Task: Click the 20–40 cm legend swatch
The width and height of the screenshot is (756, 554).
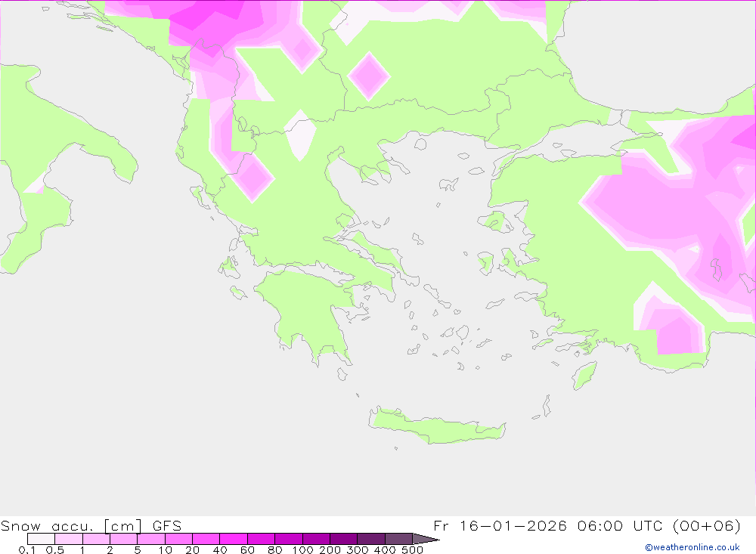Action: pyautogui.click(x=206, y=539)
